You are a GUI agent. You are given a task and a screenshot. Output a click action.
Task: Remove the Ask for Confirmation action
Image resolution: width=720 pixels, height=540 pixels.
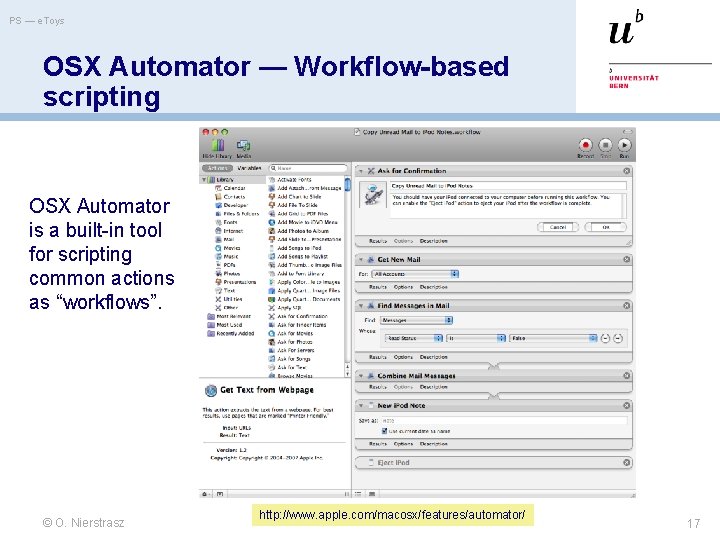tap(626, 171)
